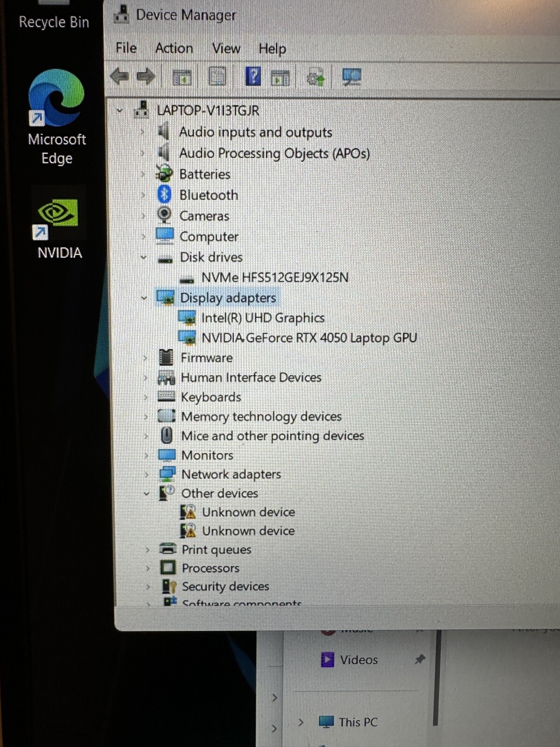
Task: Select Human Interface Devices category
Action: [x=251, y=377]
